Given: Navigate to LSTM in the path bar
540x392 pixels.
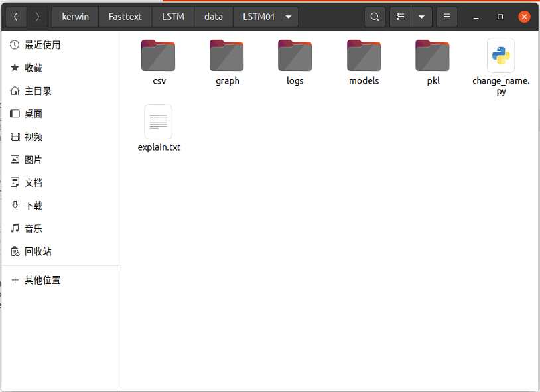Looking at the screenshot, I should point(173,17).
